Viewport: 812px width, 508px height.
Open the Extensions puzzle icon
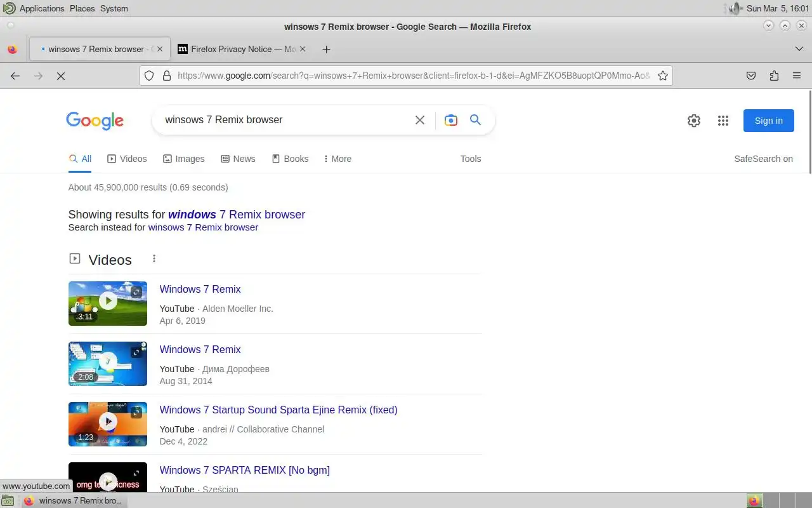(x=774, y=76)
